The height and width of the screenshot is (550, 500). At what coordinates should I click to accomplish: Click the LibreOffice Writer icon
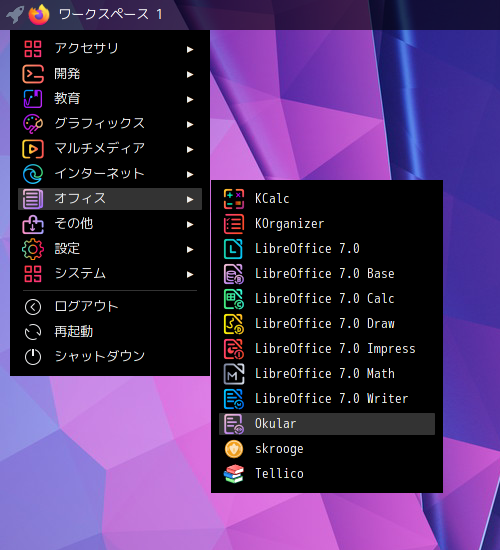pos(234,399)
